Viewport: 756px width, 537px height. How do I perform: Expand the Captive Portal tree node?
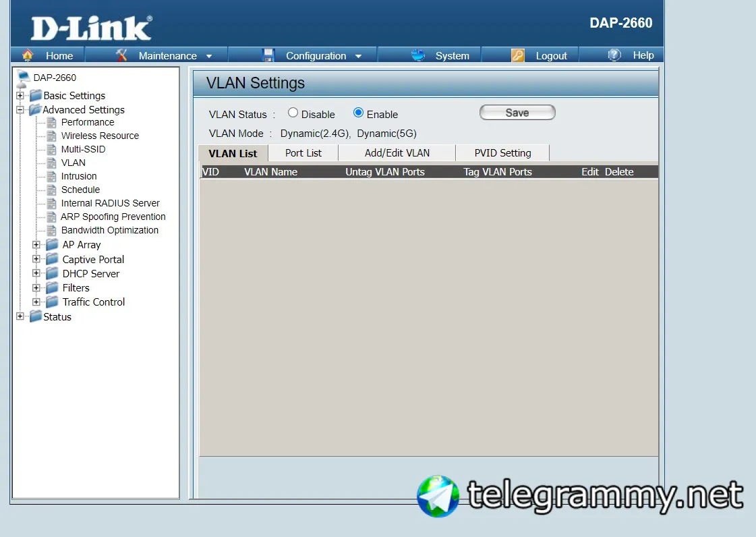click(x=36, y=259)
